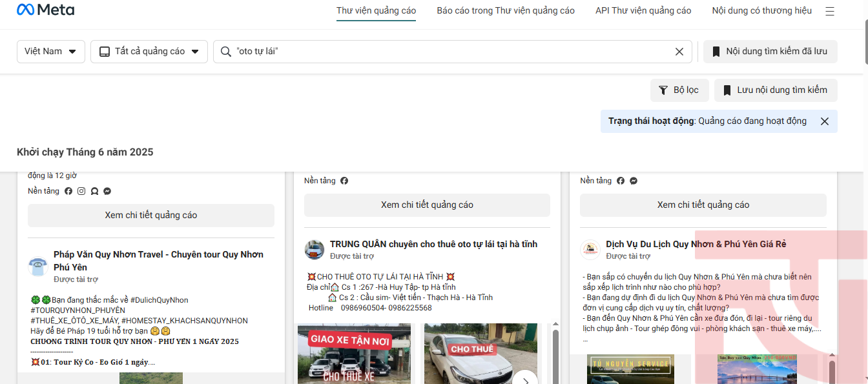Click the Facebook icon in the four-platform row
This screenshot has width=868, height=384.
click(68, 191)
